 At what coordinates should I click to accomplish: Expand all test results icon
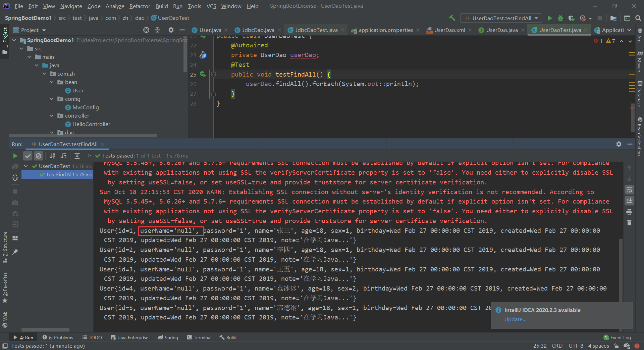click(77, 156)
